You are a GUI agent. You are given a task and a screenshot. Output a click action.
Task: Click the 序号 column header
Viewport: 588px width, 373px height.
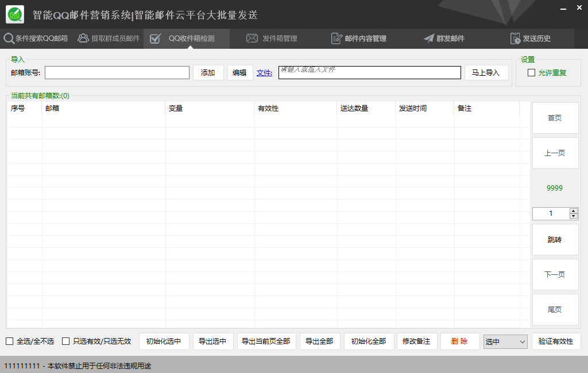(x=24, y=108)
